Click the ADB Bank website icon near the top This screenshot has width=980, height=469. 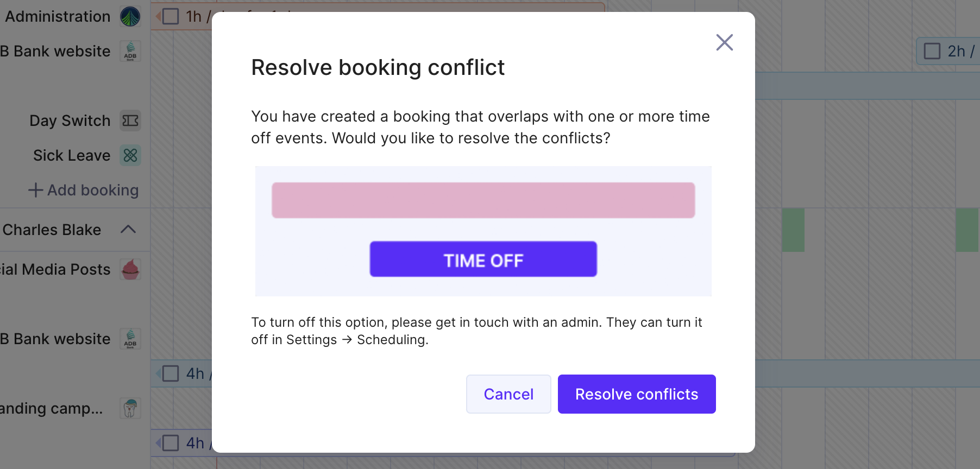(x=130, y=51)
